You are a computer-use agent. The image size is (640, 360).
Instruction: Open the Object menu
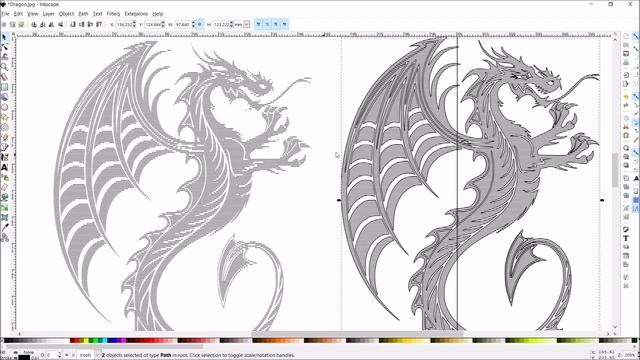pos(66,14)
